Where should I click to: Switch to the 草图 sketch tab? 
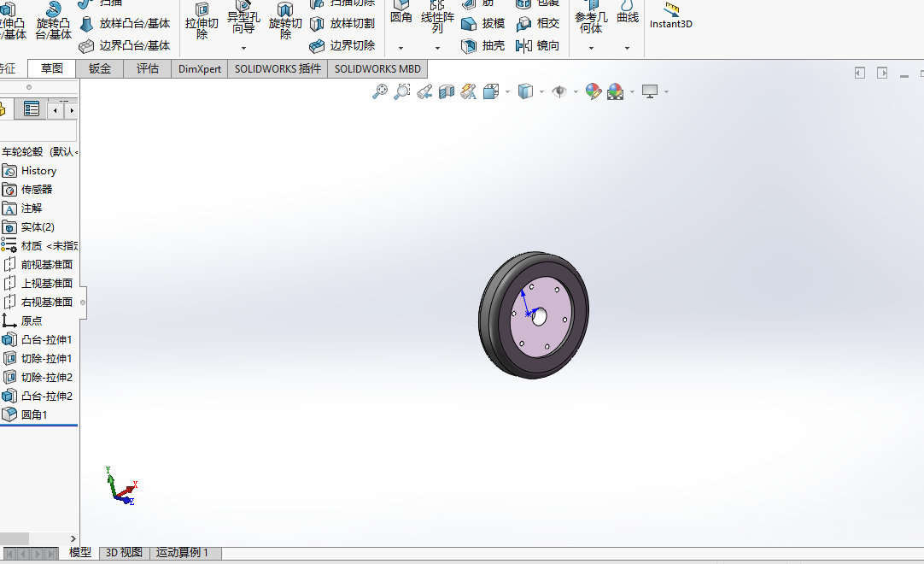52,68
